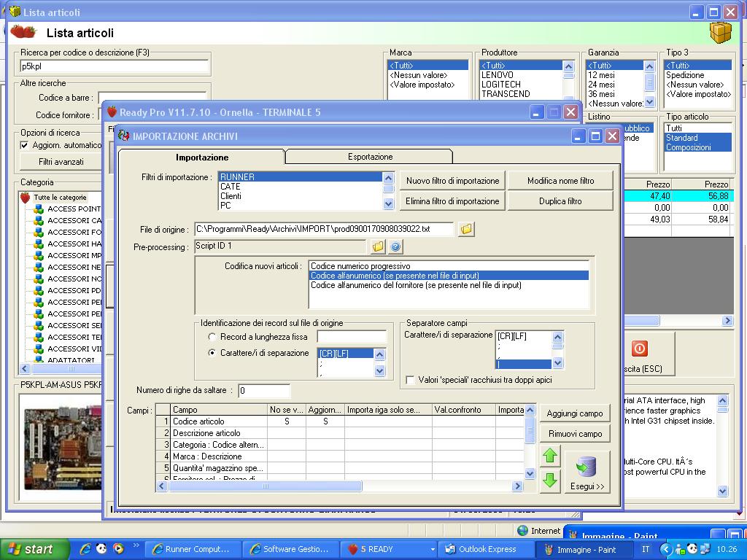Expand the 5 READY taskbar group arrow
This screenshot has width=747, height=560.
433,549
